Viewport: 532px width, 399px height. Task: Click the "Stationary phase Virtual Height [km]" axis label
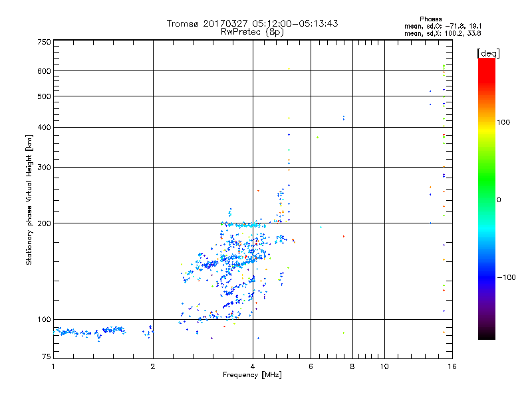(x=29, y=200)
